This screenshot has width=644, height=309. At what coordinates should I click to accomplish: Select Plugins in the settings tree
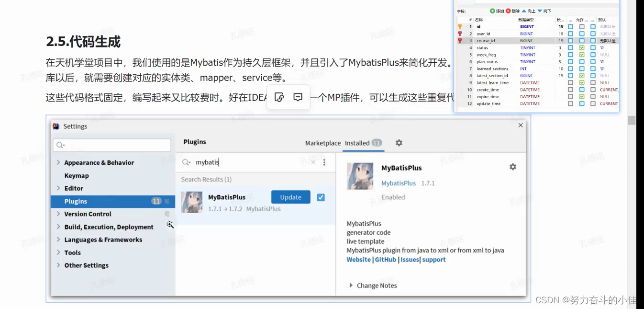click(113, 201)
